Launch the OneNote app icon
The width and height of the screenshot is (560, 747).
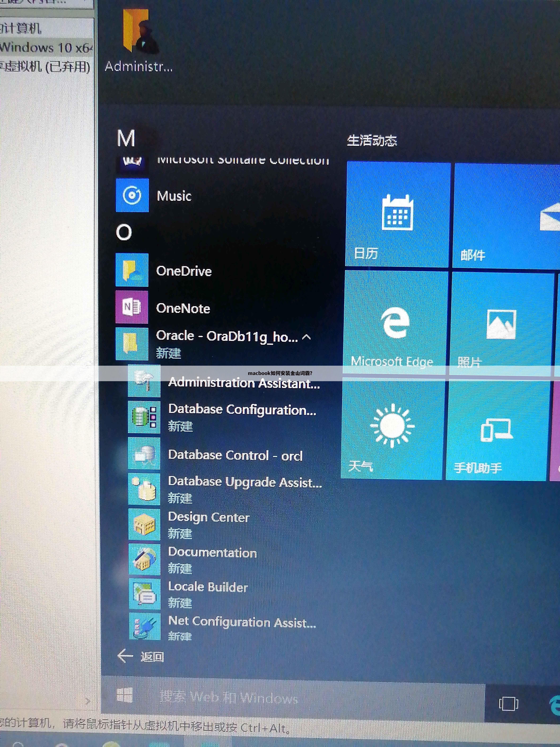pos(132,307)
